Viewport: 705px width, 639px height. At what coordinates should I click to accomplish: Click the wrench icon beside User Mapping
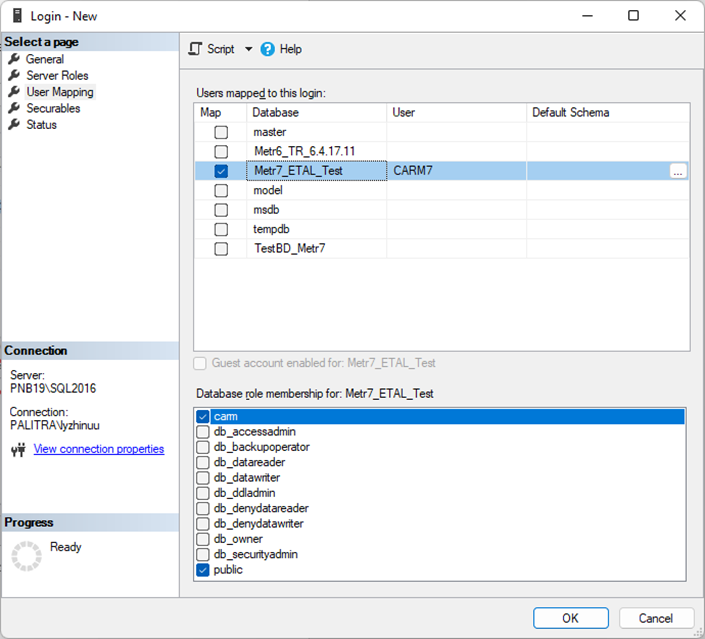click(x=14, y=92)
